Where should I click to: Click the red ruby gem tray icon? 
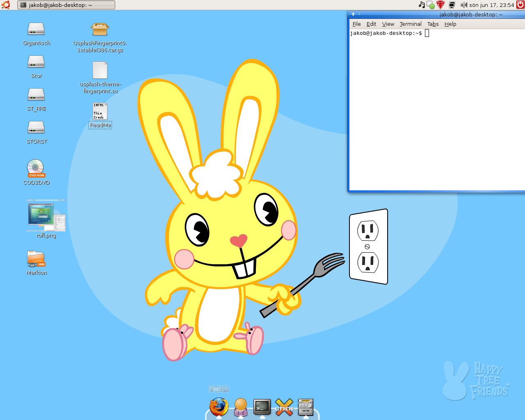tap(441, 5)
